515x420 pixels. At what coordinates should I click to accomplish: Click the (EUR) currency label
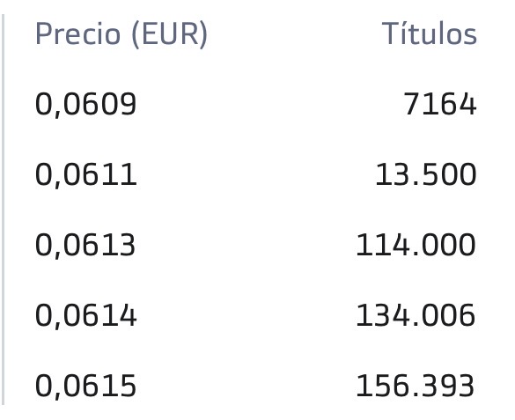[170, 34]
